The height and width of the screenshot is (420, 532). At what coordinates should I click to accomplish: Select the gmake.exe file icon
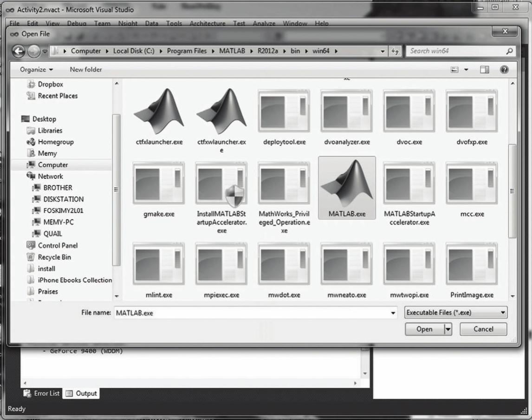coord(159,184)
